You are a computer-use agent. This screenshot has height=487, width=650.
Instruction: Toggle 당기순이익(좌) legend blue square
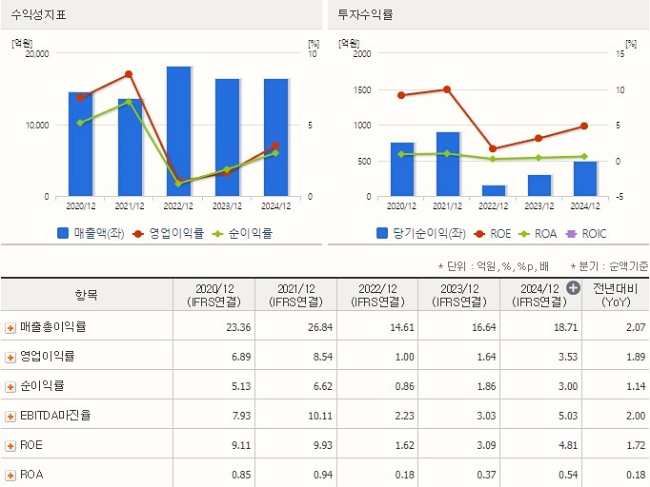pyautogui.click(x=382, y=233)
